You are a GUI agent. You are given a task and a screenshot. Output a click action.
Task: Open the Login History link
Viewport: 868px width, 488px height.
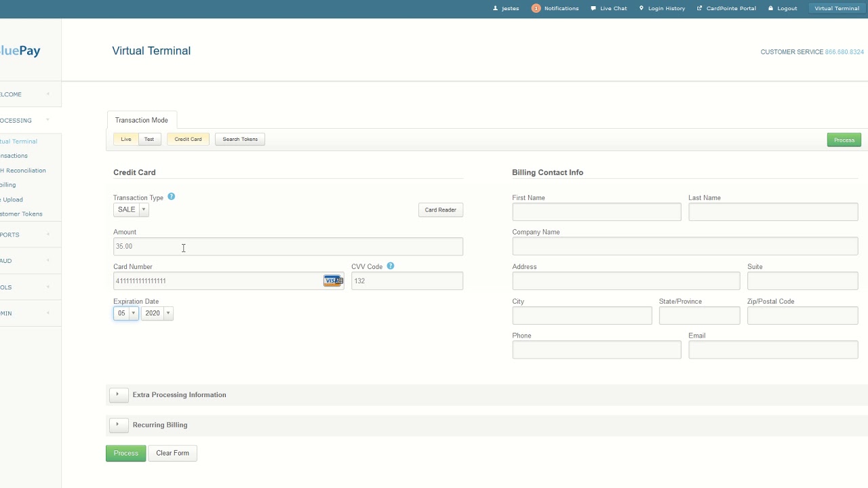(667, 8)
